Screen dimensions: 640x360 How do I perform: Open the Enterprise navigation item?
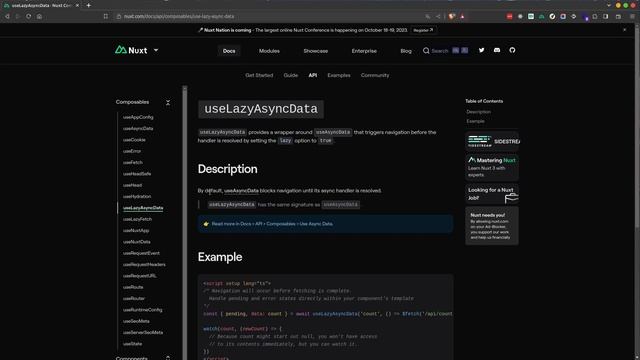click(x=364, y=51)
